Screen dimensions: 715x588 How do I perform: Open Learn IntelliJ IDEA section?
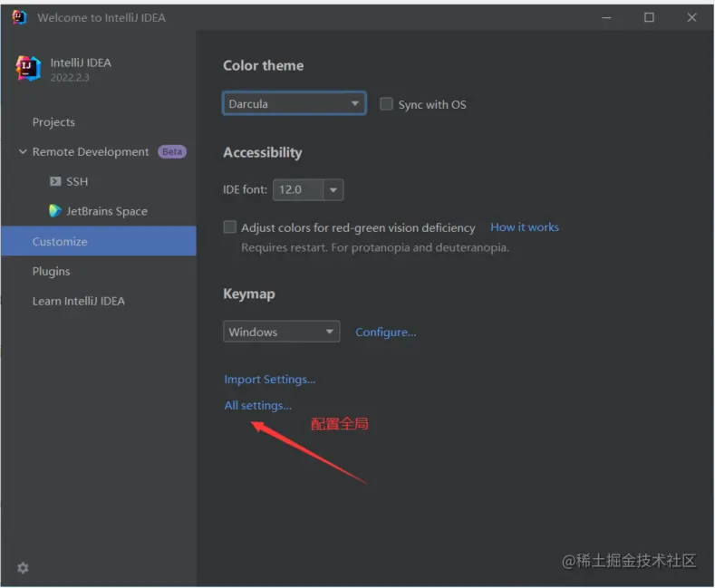coord(79,301)
